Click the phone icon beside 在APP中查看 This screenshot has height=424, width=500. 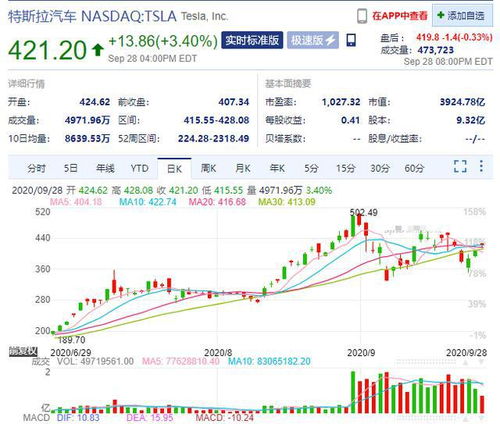(x=362, y=16)
